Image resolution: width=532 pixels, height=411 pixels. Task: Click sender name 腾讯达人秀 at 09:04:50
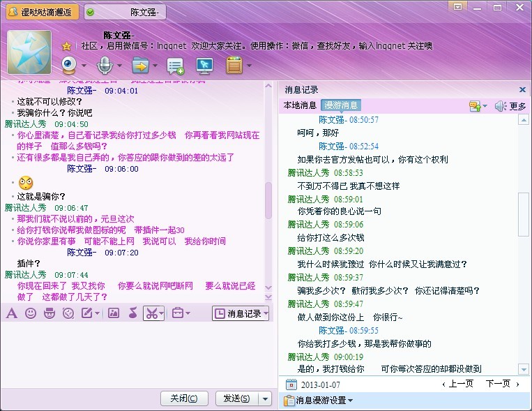click(x=25, y=124)
